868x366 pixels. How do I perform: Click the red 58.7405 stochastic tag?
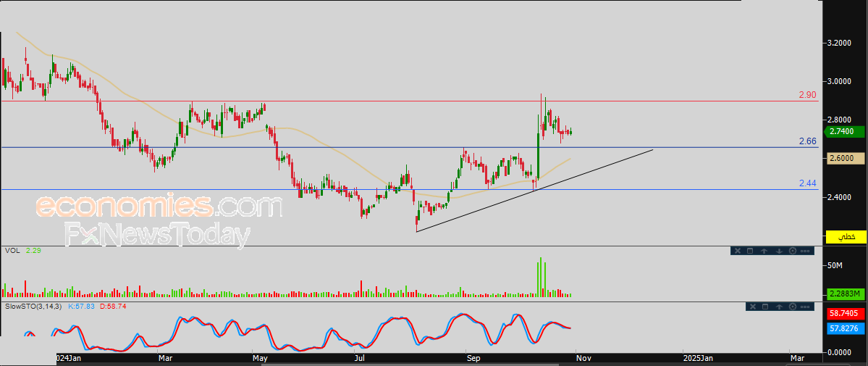tap(846, 313)
